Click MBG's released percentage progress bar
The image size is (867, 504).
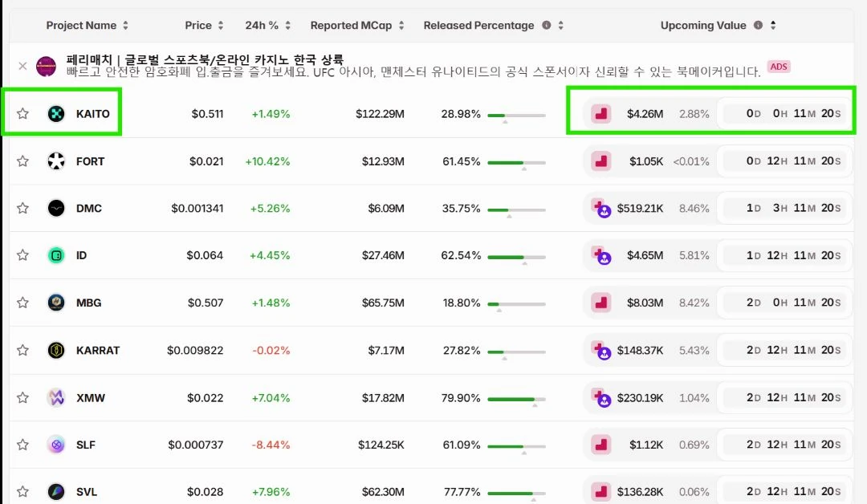click(x=516, y=304)
